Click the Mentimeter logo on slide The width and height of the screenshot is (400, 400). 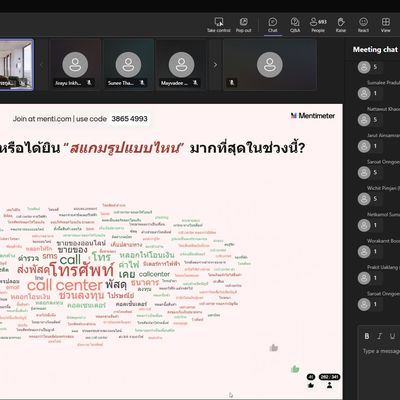pyautogui.click(x=313, y=116)
